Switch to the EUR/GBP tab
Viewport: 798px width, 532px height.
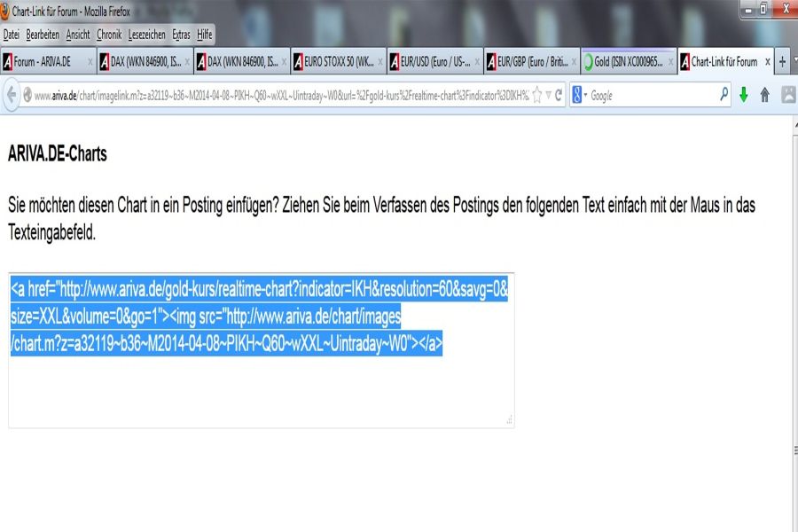[532, 62]
